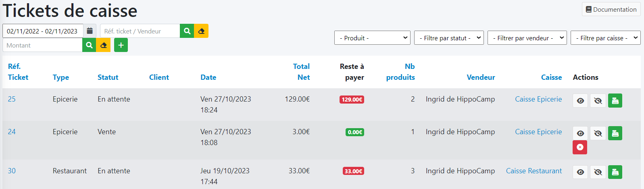Open cash register for ticket 25
The width and height of the screenshot is (644, 189).
click(x=615, y=101)
